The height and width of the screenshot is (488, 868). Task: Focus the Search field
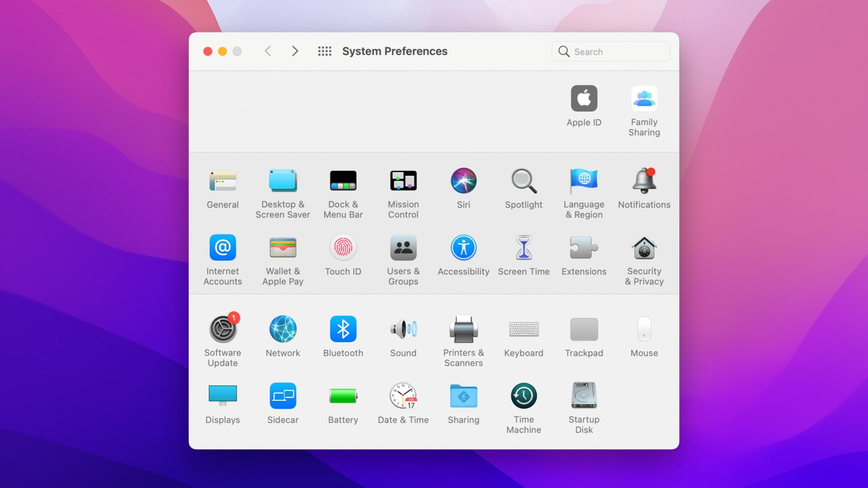click(x=611, y=52)
